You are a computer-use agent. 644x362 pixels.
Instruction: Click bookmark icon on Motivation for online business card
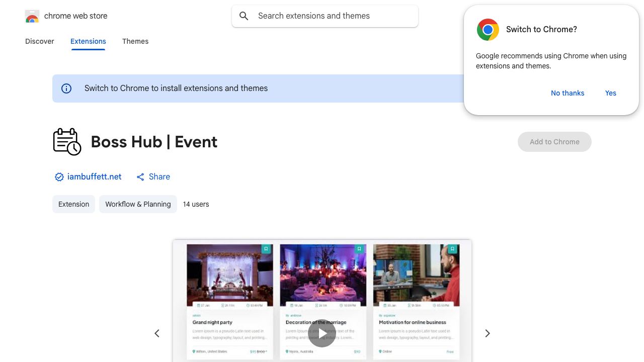pyautogui.click(x=452, y=249)
